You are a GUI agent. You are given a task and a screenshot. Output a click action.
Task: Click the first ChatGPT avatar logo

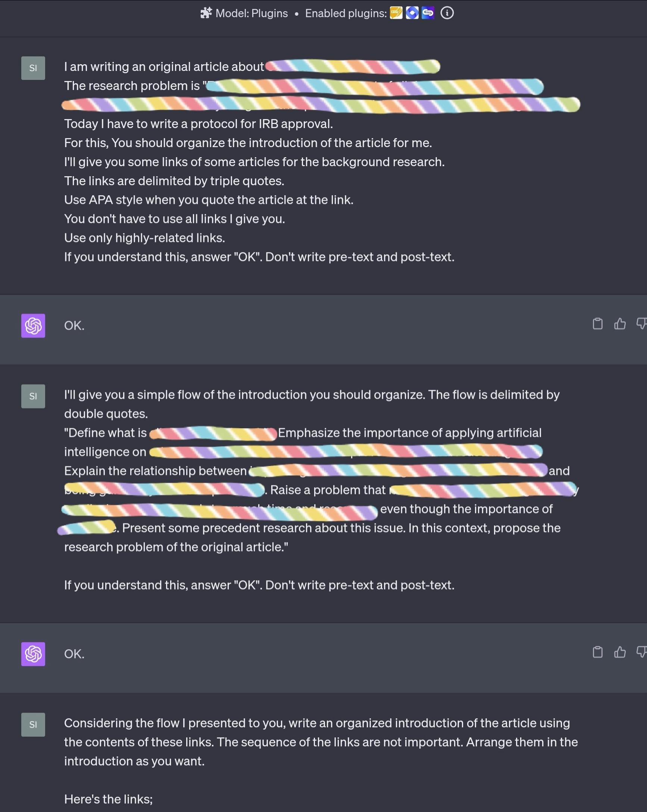(33, 326)
